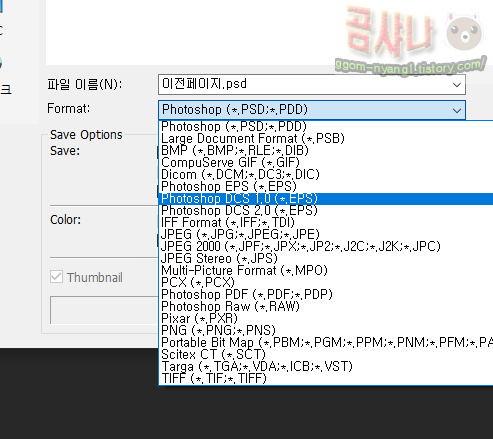Choose JPEG 2000 format
This screenshot has width=493, height=439.
[x=326, y=247]
